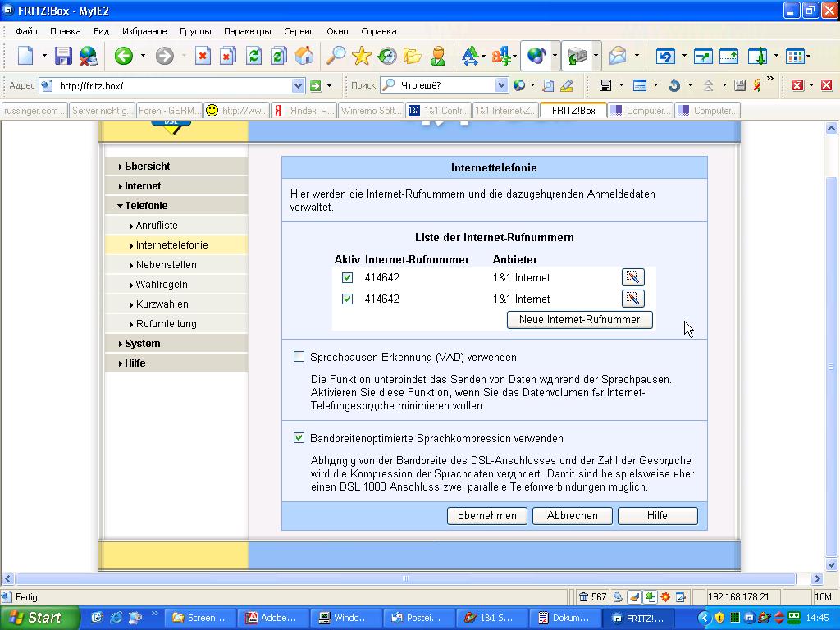Open the Файл menu
This screenshot has width=840, height=630.
pyautogui.click(x=26, y=31)
